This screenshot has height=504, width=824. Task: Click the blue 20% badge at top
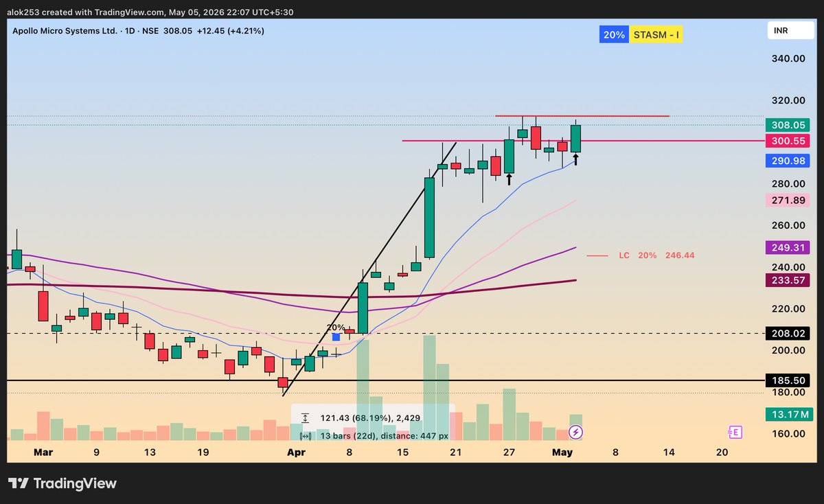point(614,34)
